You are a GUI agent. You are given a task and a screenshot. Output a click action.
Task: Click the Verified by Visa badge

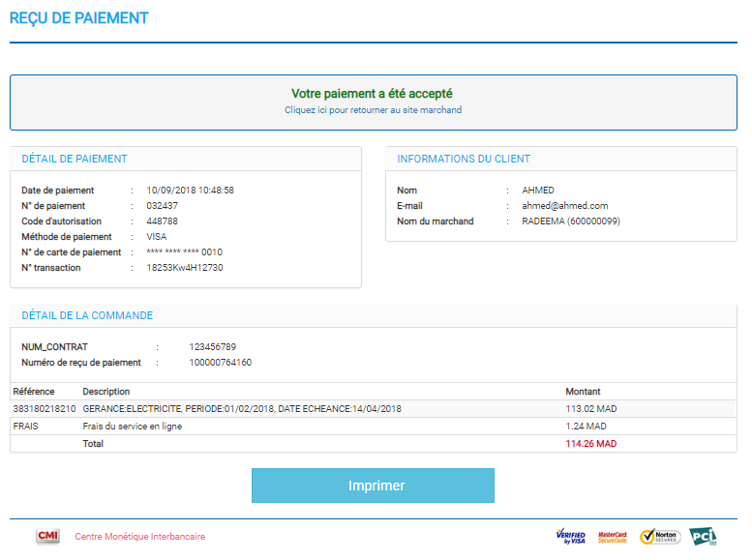point(570,537)
